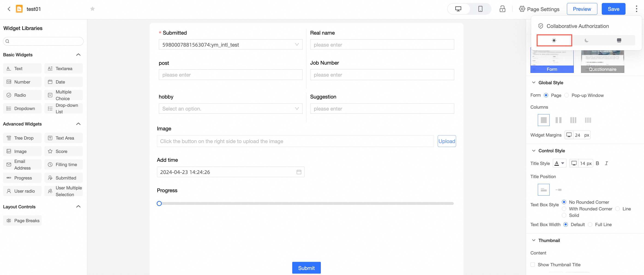Screen dimensions: 644x275
Task: Enable Show Thumbnail Title checkbox
Action: click(533, 265)
